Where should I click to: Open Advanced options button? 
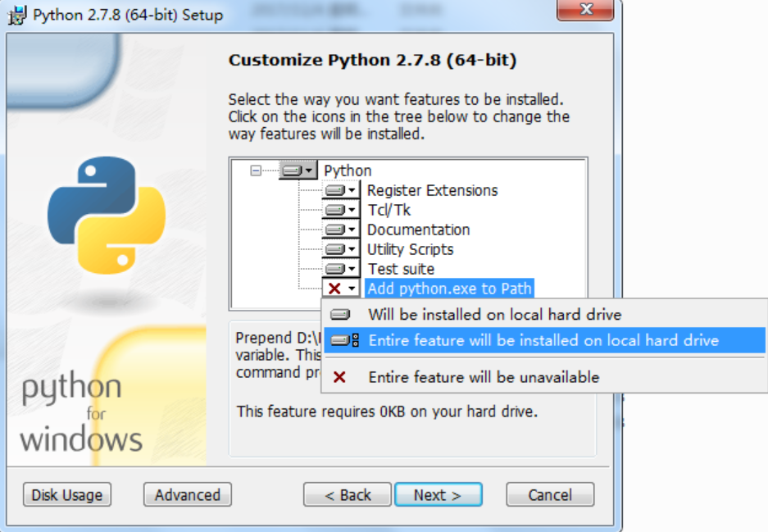pos(188,495)
